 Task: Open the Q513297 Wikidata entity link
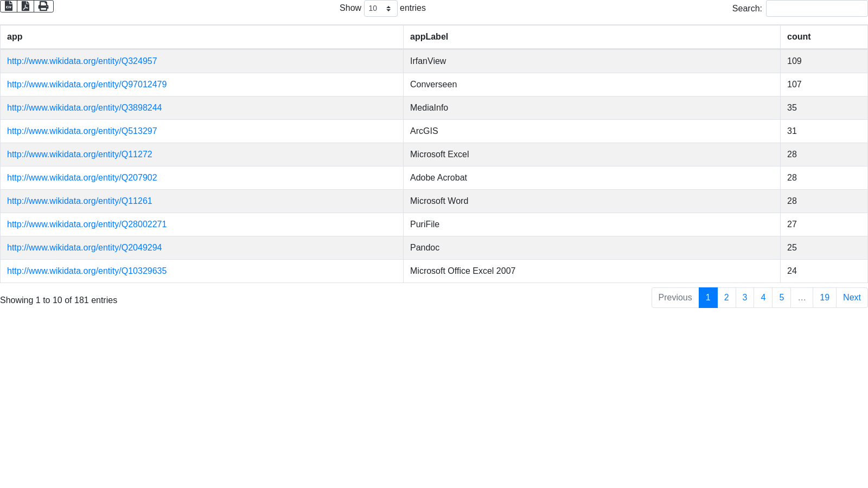[x=82, y=131]
